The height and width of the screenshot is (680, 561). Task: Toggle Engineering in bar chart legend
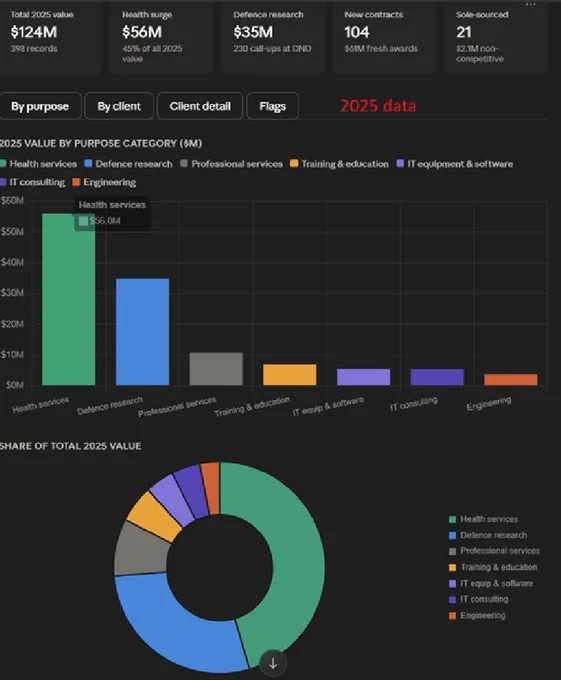click(x=104, y=182)
